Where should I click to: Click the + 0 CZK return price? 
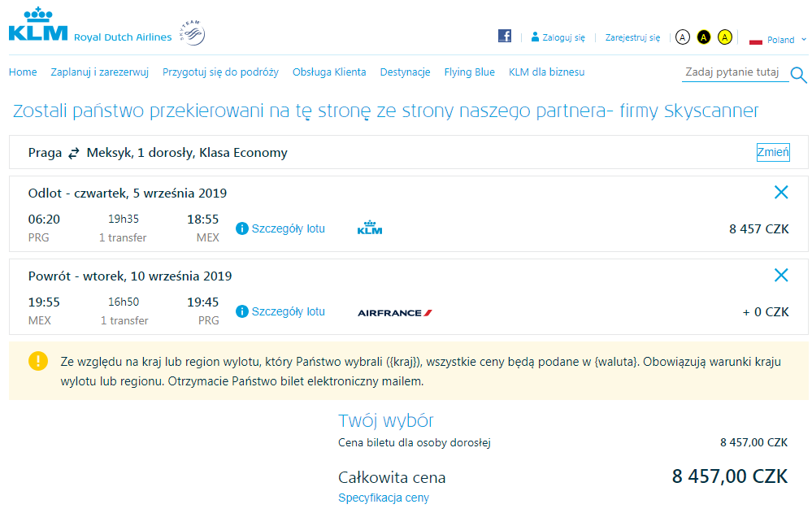coord(766,312)
